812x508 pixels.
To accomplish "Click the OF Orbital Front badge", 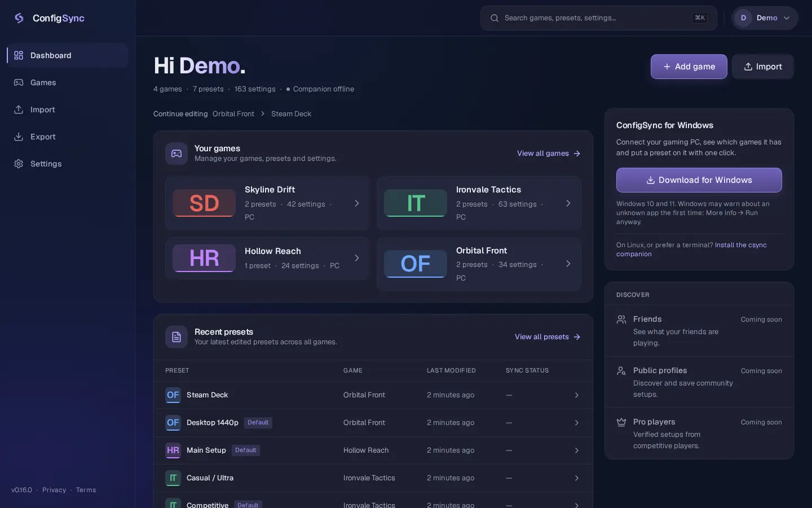I will coord(416,264).
